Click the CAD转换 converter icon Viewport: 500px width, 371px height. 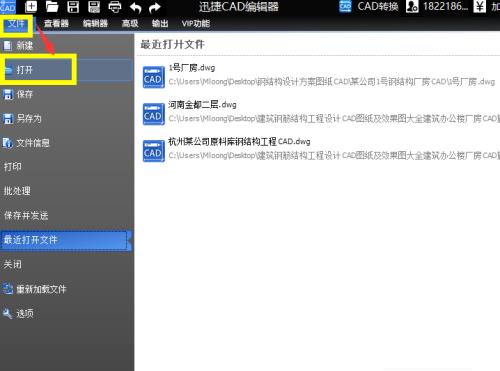point(345,6)
